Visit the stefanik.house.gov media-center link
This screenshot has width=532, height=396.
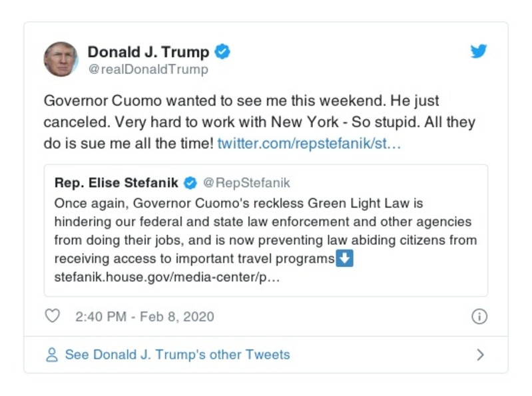[x=166, y=277]
